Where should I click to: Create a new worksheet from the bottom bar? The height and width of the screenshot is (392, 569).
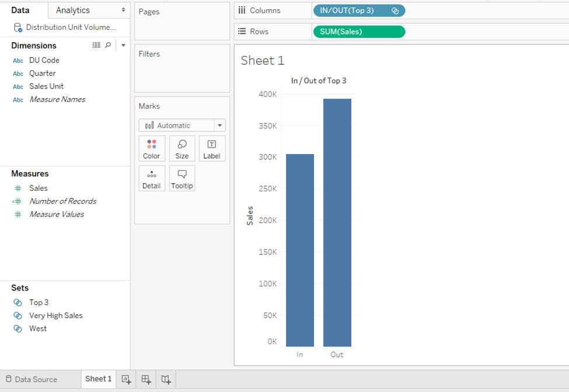(126, 379)
